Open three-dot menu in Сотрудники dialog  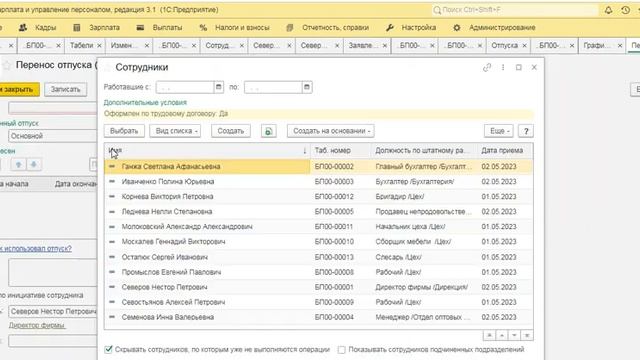click(503, 68)
